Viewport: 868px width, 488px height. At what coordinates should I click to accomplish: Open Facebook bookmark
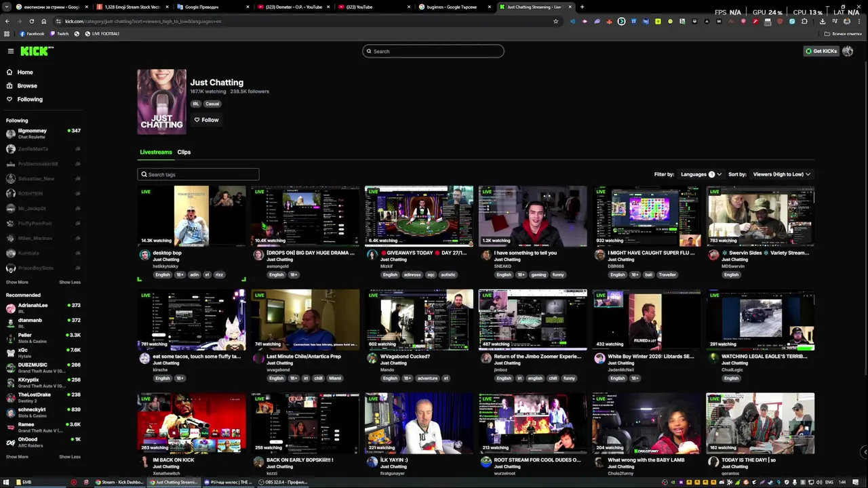[x=32, y=34]
